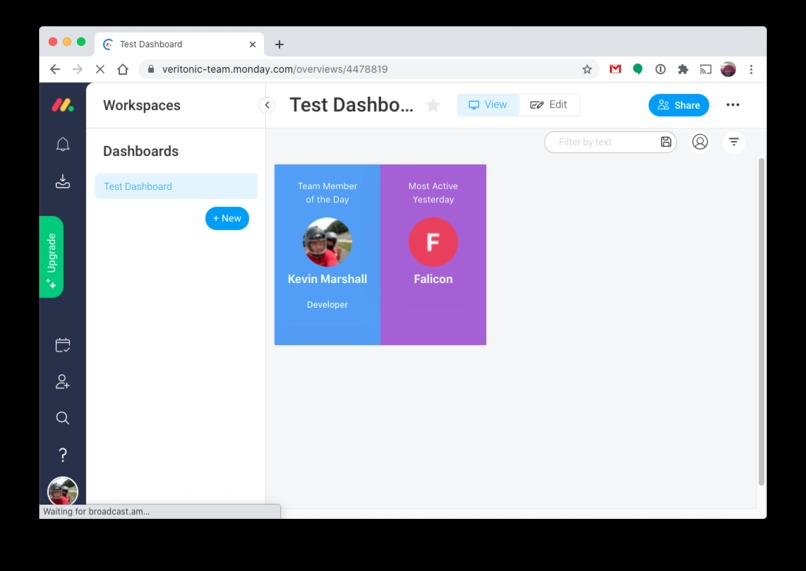
Task: Open the extensions puzzle icon
Action: [683, 69]
